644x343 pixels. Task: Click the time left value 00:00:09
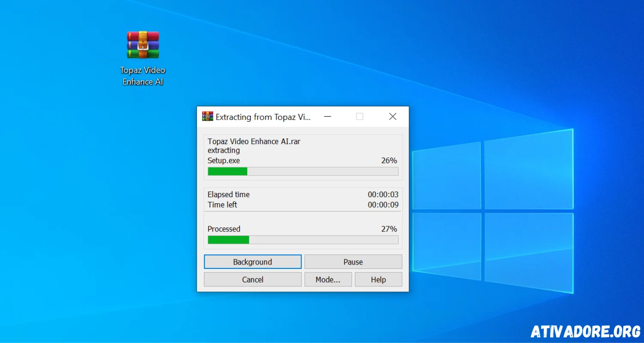(x=383, y=205)
